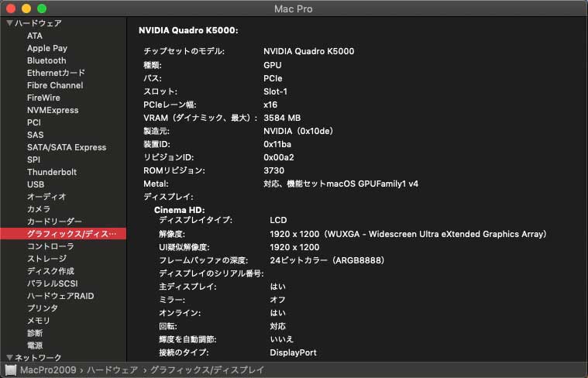Select highlighted グラフィックス/ディス… row
The width and height of the screenshot is (588, 378).
[63, 234]
